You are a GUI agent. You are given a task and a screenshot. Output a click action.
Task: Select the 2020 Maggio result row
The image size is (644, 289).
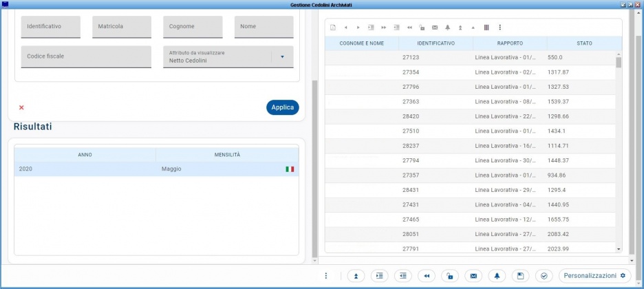tap(156, 169)
